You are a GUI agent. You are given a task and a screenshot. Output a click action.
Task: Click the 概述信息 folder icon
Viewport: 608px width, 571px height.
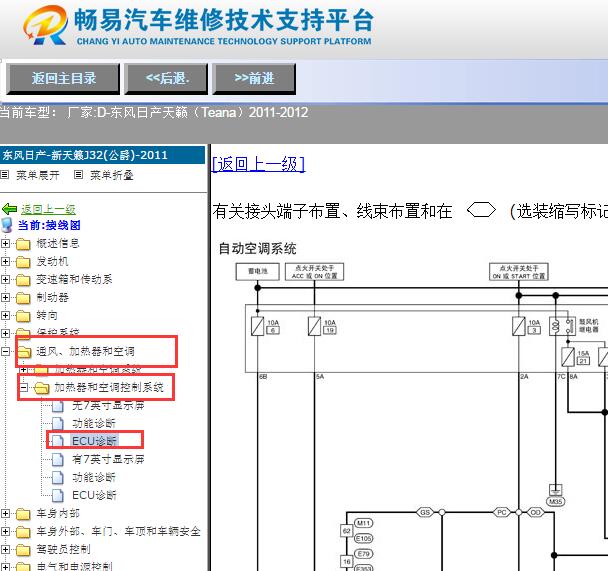pos(23,244)
